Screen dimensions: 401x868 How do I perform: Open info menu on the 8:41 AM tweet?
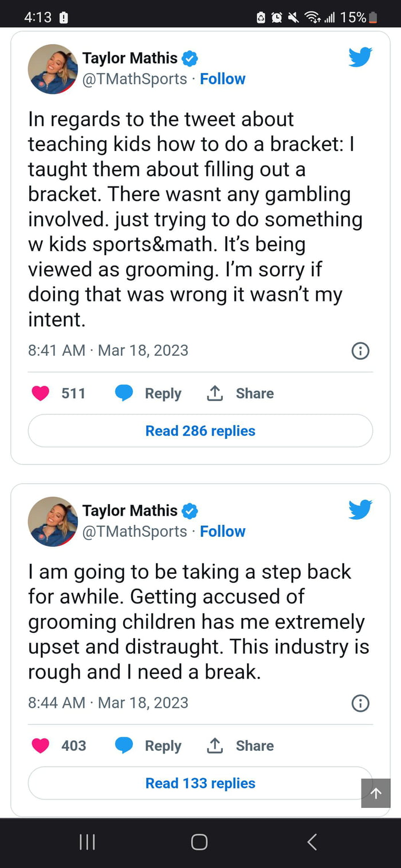click(360, 351)
